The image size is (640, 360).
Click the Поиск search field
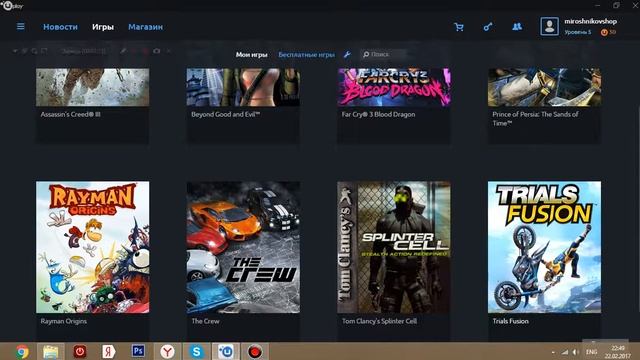coord(384,54)
